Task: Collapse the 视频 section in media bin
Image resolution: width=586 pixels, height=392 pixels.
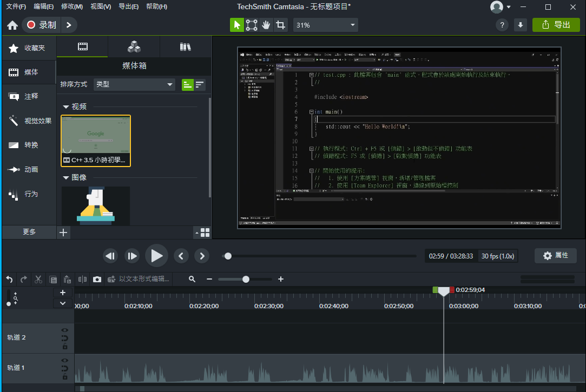Action: 66,107
